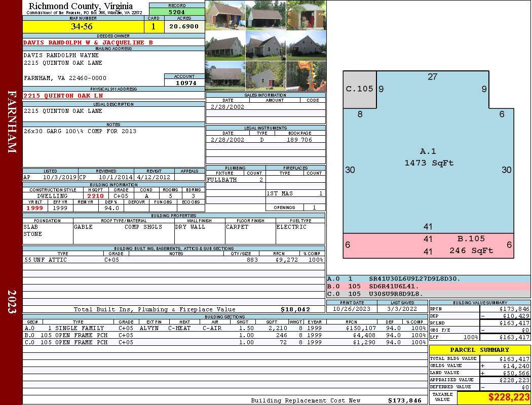Open the shed photo with open doors

tap(307, 15)
